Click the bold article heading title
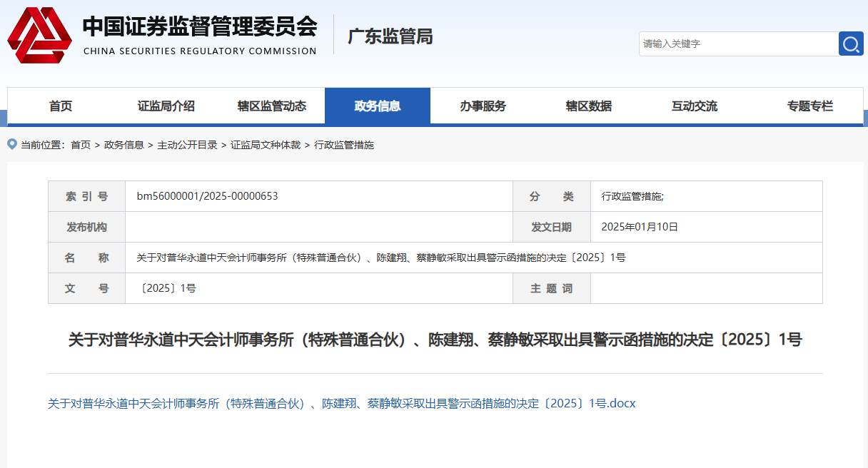The width and height of the screenshot is (868, 468). click(435, 340)
